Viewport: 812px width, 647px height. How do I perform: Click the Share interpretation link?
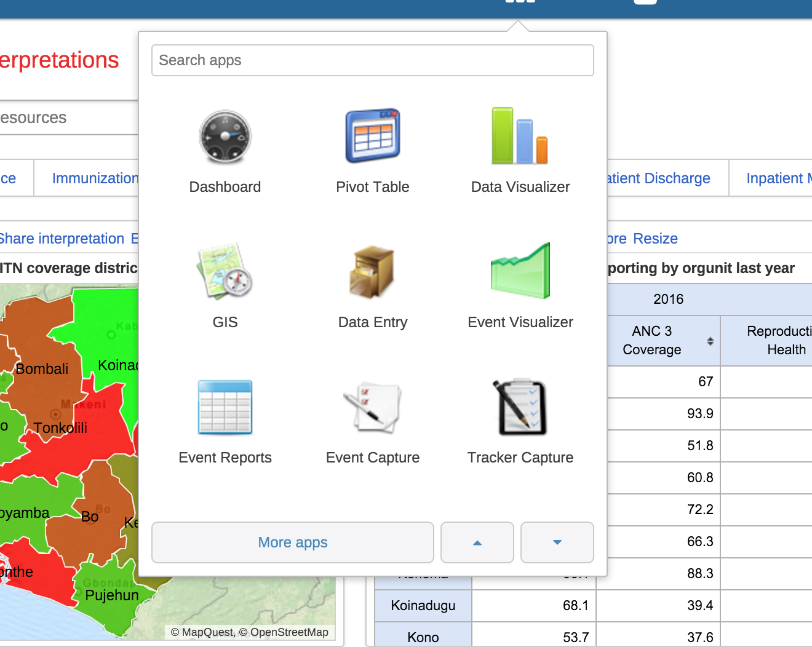point(62,239)
